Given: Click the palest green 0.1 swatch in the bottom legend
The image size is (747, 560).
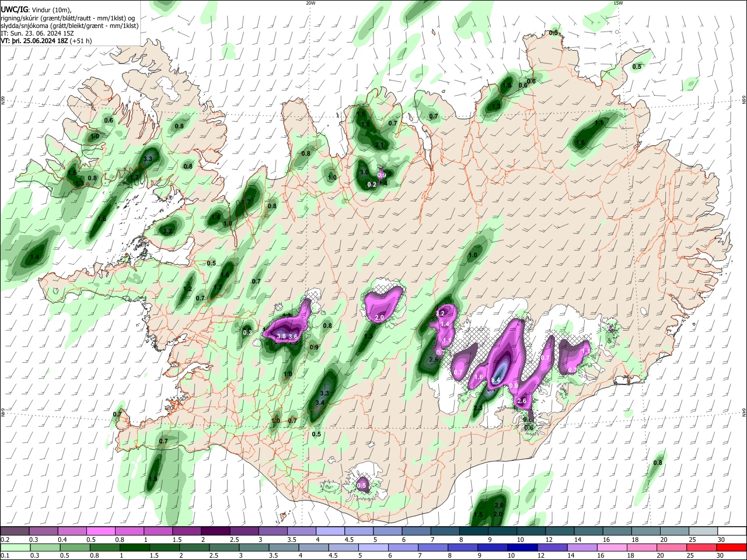Looking at the screenshot, I should [15, 547].
